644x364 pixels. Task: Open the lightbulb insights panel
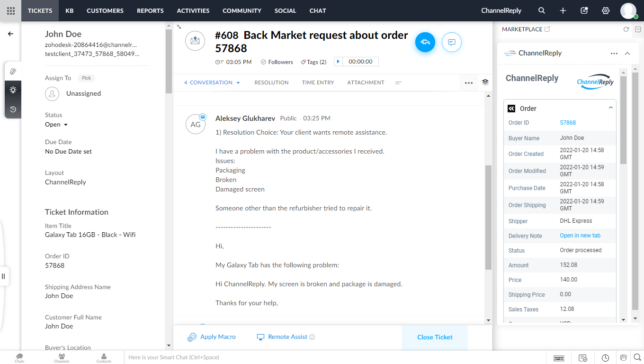[x=13, y=90]
